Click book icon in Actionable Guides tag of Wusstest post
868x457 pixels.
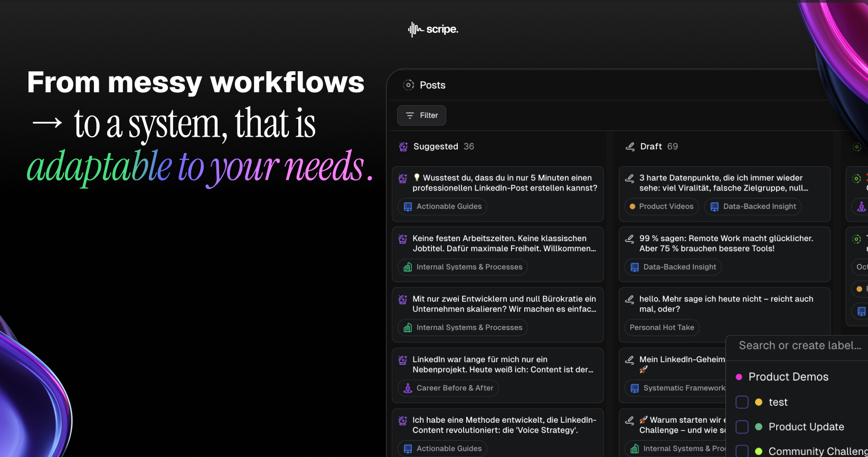tap(408, 207)
